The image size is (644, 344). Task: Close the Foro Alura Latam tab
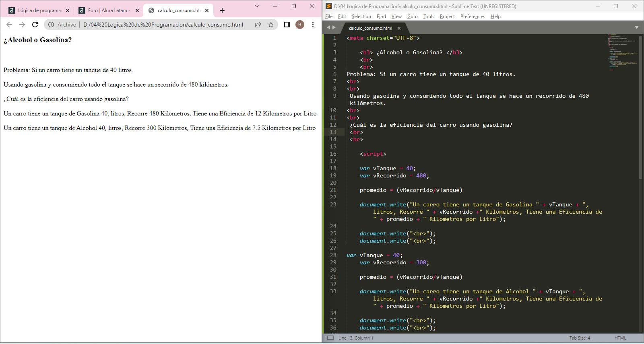point(137,10)
